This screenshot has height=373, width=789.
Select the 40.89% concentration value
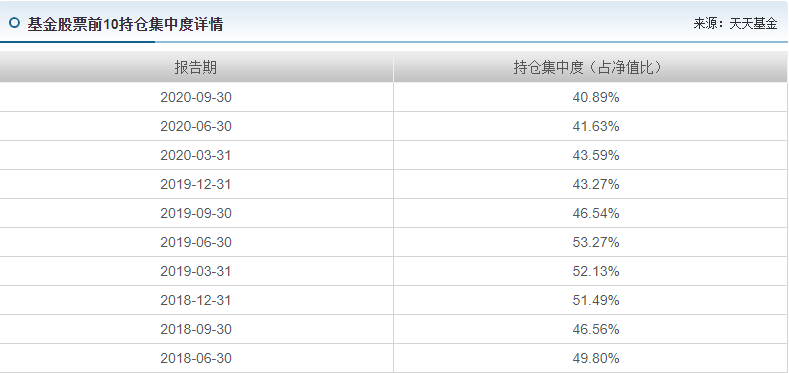(x=596, y=97)
